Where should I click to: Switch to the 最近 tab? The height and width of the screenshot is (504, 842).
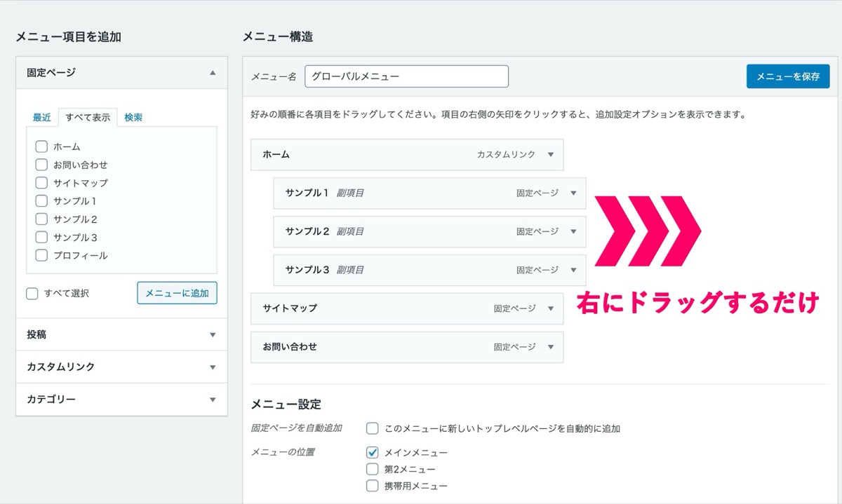click(42, 117)
